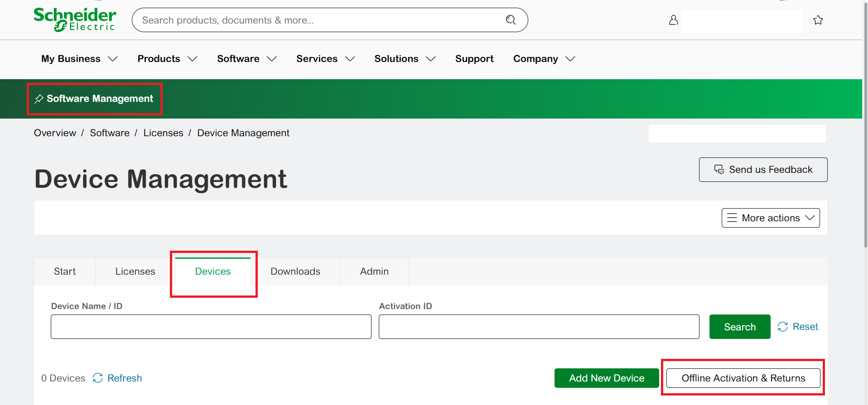Click the feedback chat bubble icon

[x=719, y=170]
